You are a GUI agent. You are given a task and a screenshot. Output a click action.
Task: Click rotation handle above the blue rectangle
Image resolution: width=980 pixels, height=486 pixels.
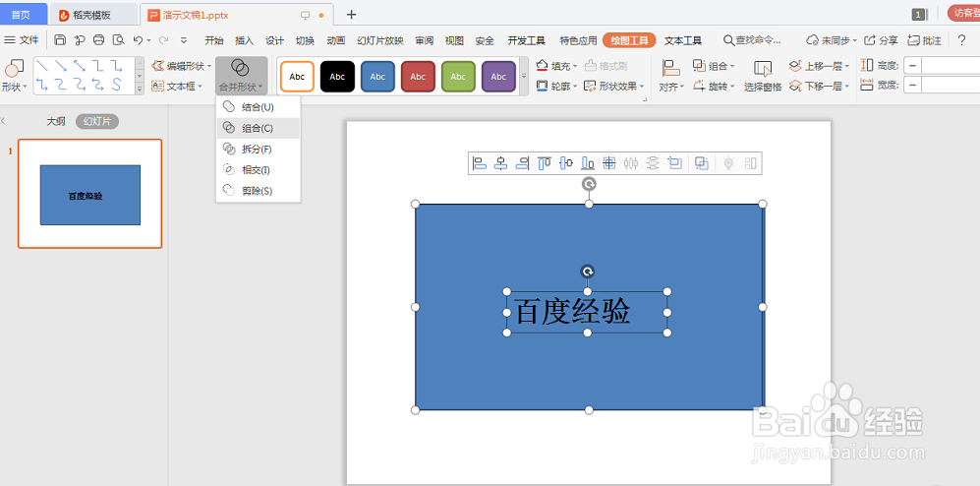(589, 183)
